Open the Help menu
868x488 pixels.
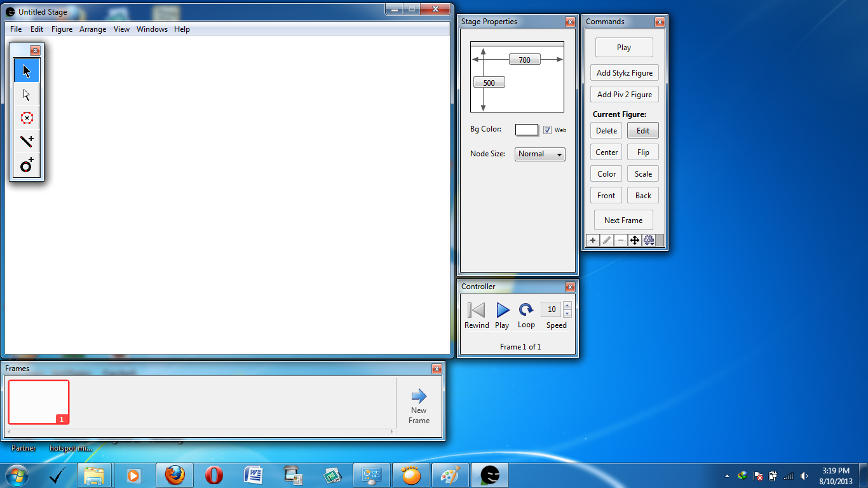tap(182, 29)
